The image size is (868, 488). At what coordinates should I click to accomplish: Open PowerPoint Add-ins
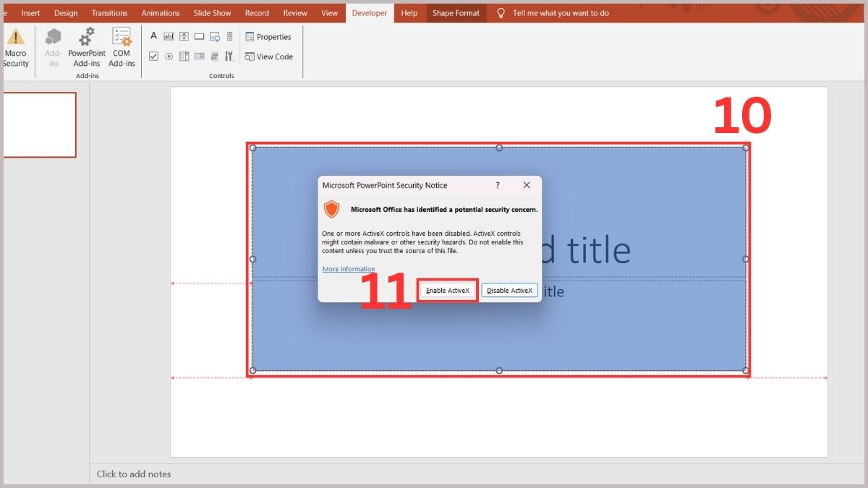point(86,47)
